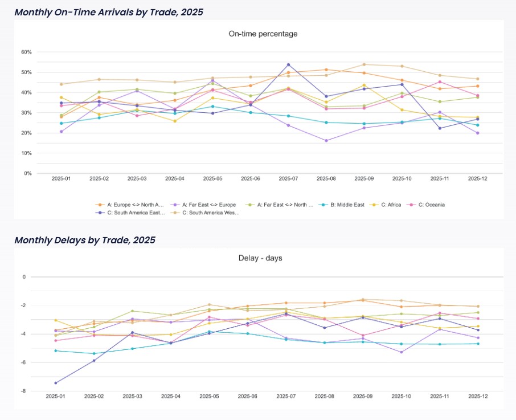The width and height of the screenshot is (516, 420).
Task: Click Middle East delay point at 2025-02
Action: pos(94,354)
